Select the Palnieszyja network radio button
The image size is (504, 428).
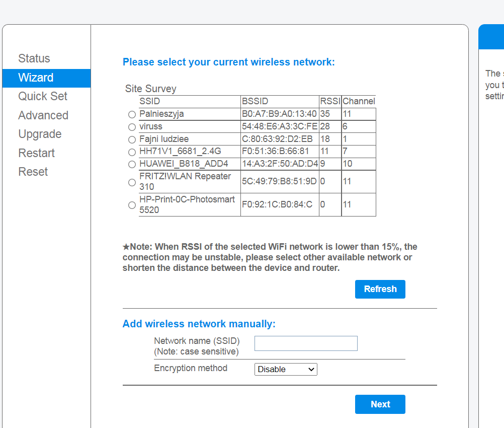132,114
